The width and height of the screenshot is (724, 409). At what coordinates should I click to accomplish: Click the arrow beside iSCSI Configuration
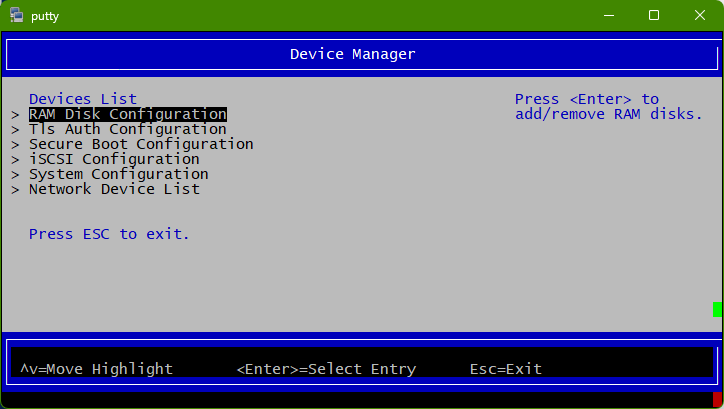pos(15,160)
